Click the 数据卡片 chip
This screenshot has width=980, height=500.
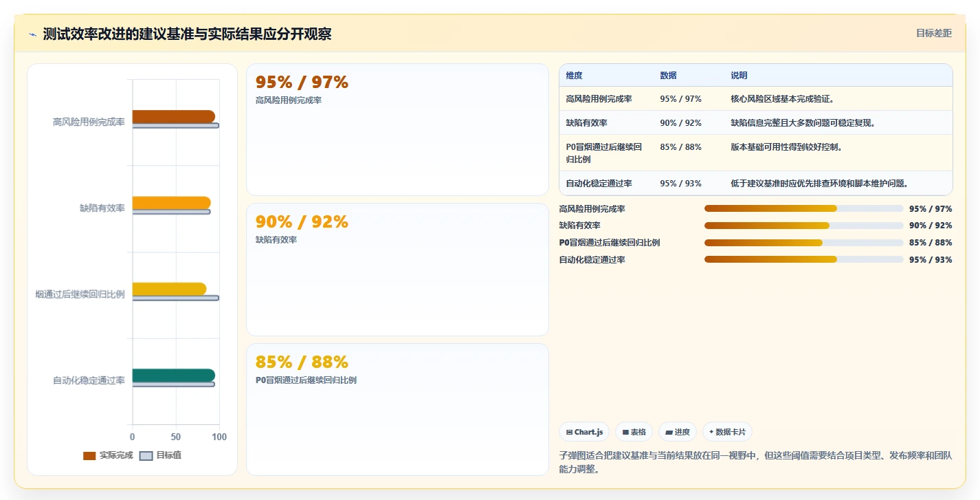click(x=727, y=432)
